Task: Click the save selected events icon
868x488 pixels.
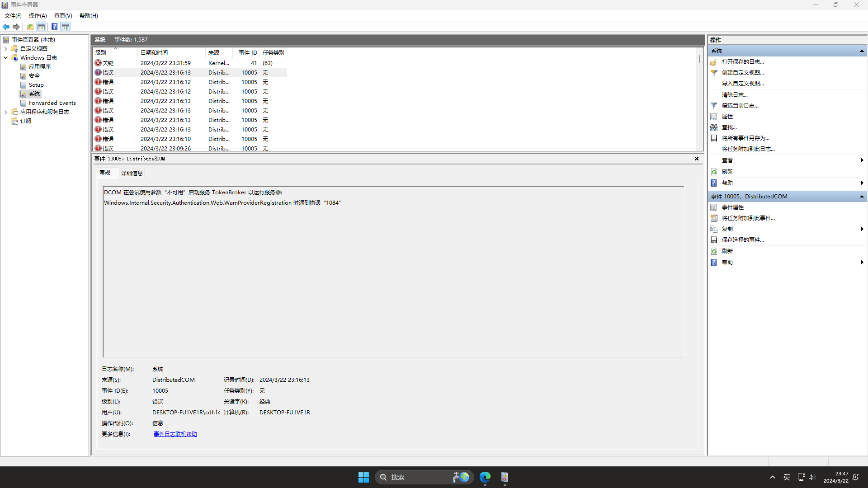Action: click(x=714, y=240)
